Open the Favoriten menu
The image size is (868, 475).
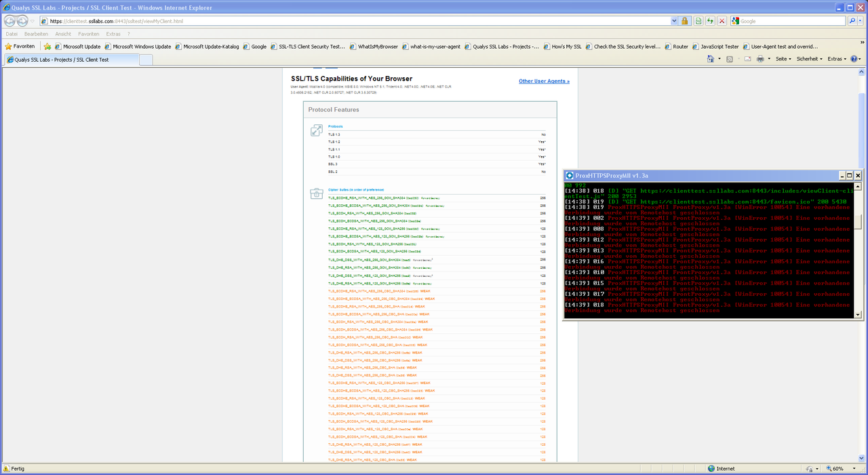pyautogui.click(x=89, y=34)
